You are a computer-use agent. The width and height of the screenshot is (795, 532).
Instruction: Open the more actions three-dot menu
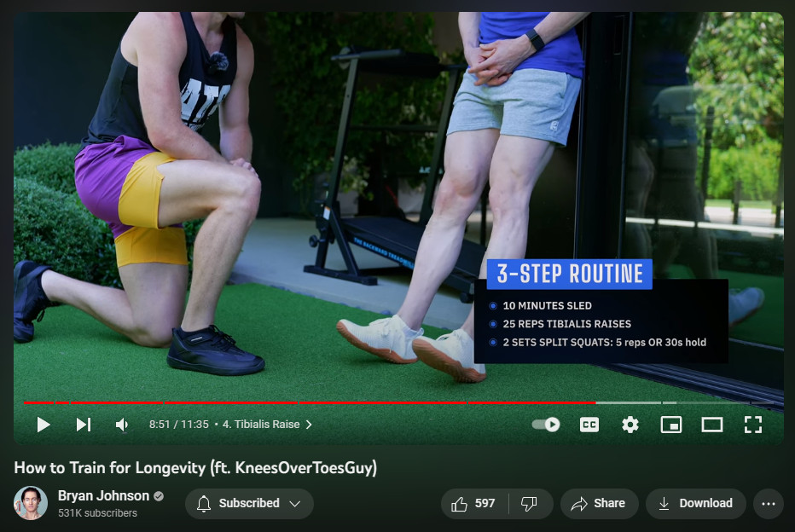point(768,504)
